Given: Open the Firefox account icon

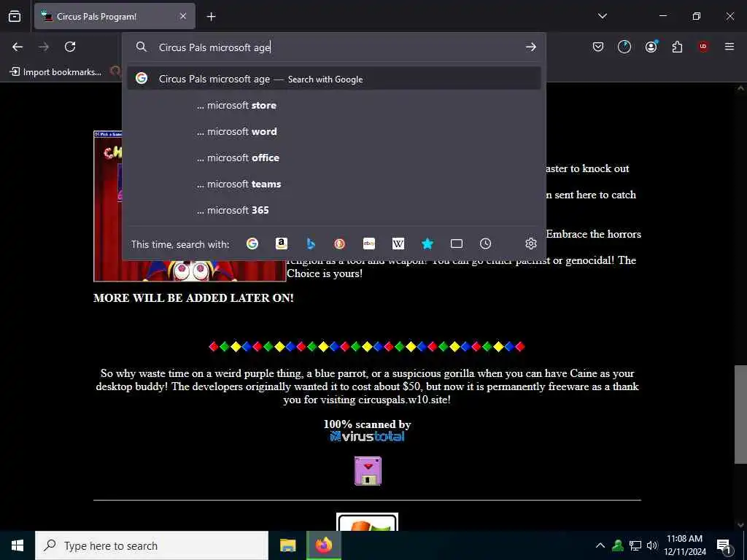Looking at the screenshot, I should pos(651,47).
